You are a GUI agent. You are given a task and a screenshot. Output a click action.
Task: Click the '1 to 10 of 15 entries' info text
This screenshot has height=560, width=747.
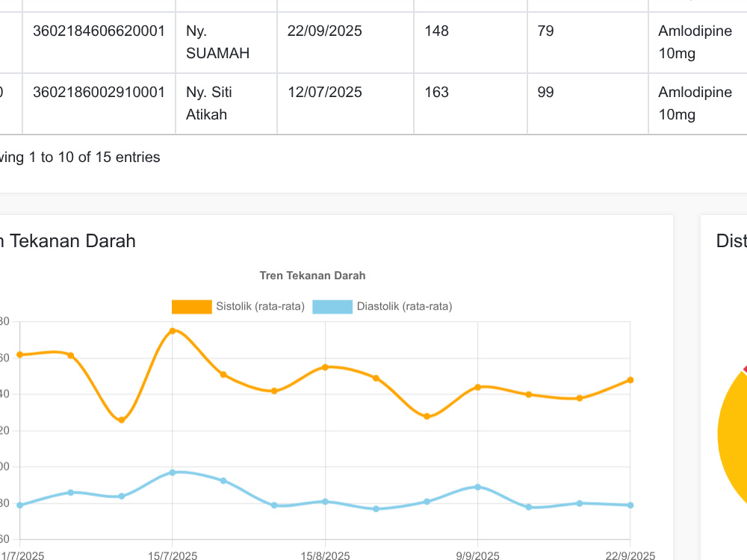pos(94,157)
